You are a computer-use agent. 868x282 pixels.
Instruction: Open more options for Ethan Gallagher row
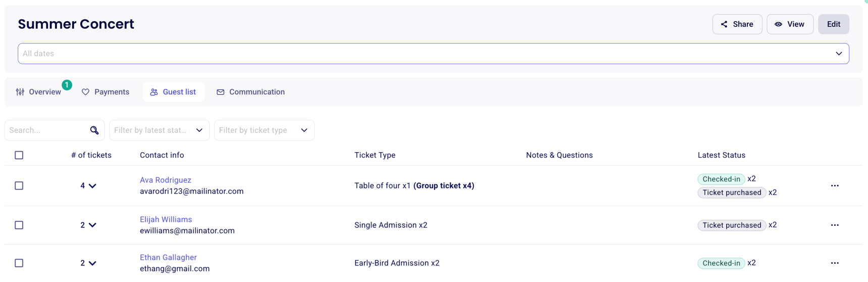pyautogui.click(x=835, y=263)
